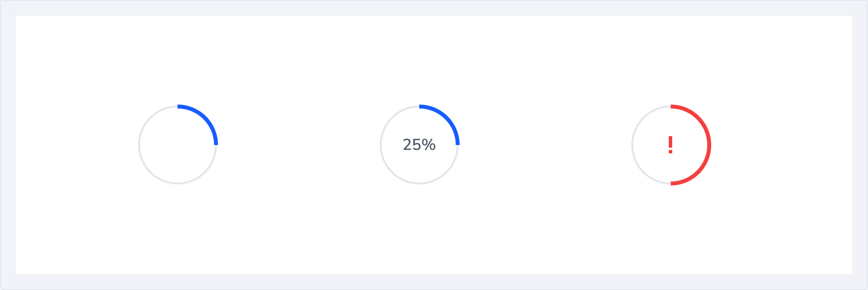
Task: Click the bottom gray track of the 25% circle
Action: pyautogui.click(x=419, y=183)
